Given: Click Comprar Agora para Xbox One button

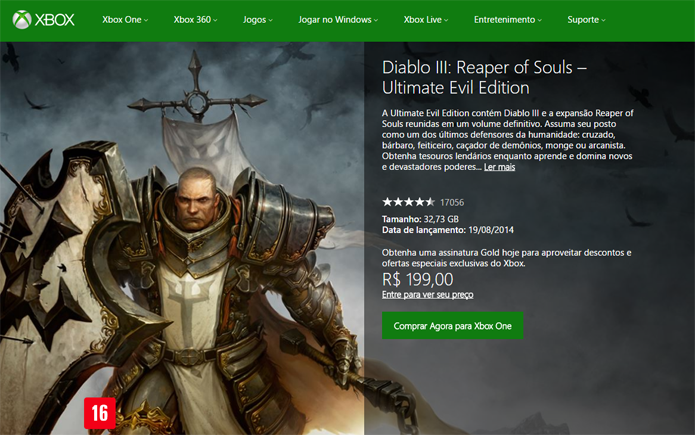Looking at the screenshot, I should 452,325.
